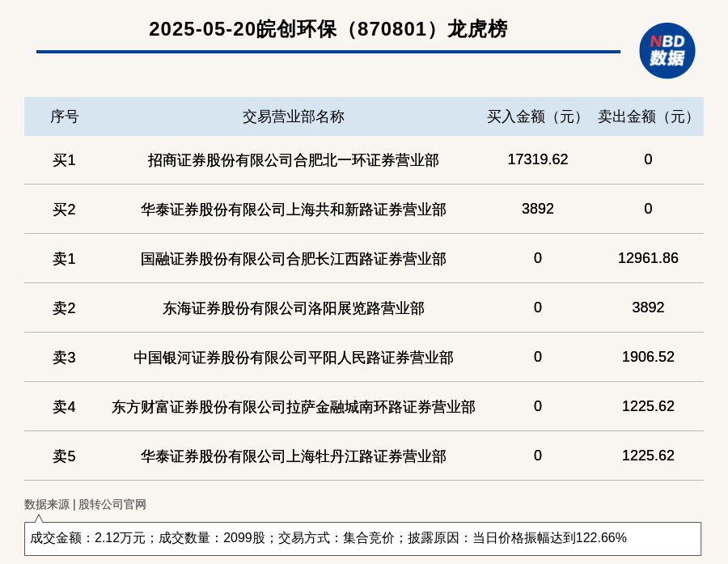Screen dimensions: 728x564
Task: Select the 卖2 row label
Action: (x=64, y=308)
